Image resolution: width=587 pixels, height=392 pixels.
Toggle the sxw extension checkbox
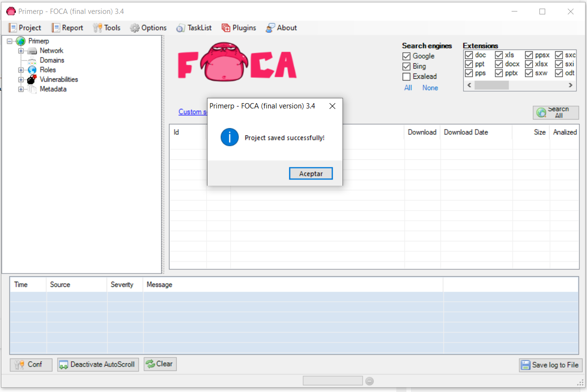529,73
